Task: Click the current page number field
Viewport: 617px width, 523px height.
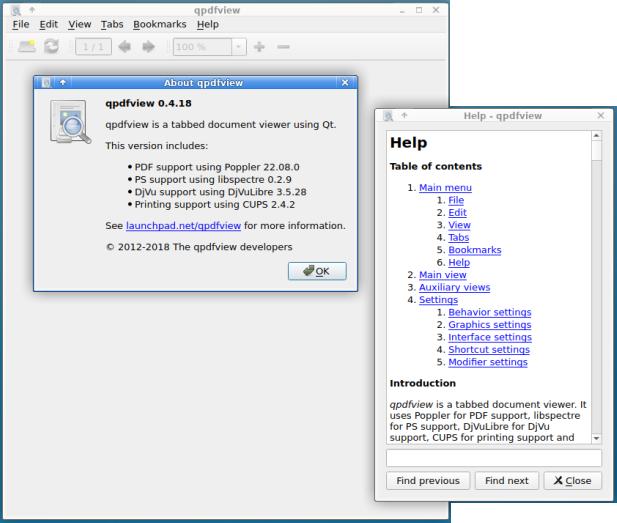Action: [93, 47]
